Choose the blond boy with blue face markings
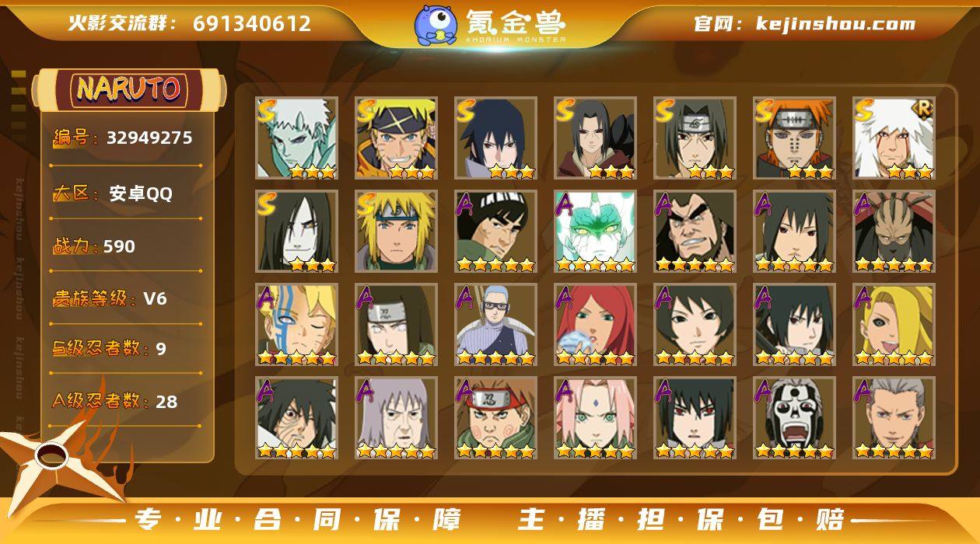This screenshot has width=980, height=544. tap(296, 324)
